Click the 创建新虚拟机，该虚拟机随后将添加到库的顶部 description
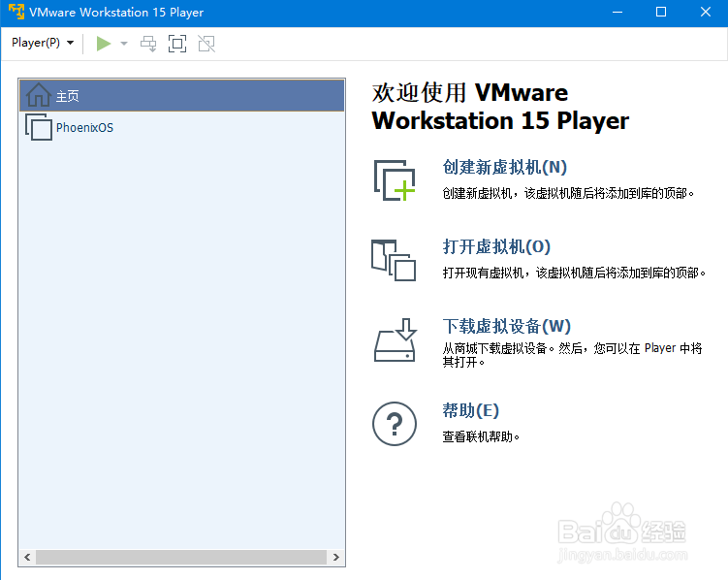Viewport: 728px width, 580px height. 568,193
